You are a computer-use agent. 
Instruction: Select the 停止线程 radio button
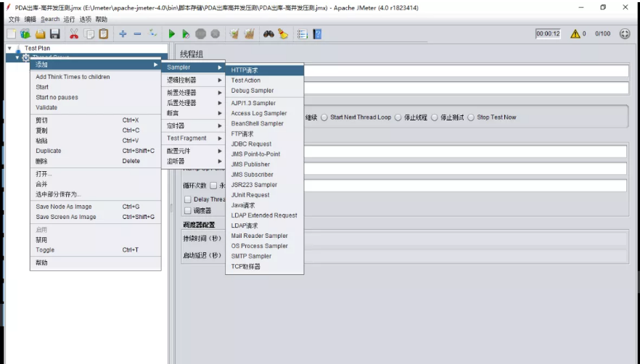pos(398,117)
